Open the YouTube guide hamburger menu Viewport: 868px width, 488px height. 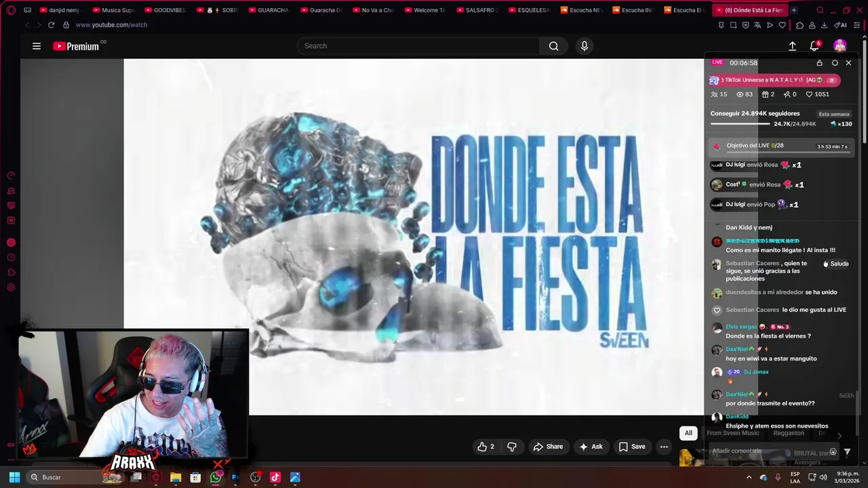37,46
